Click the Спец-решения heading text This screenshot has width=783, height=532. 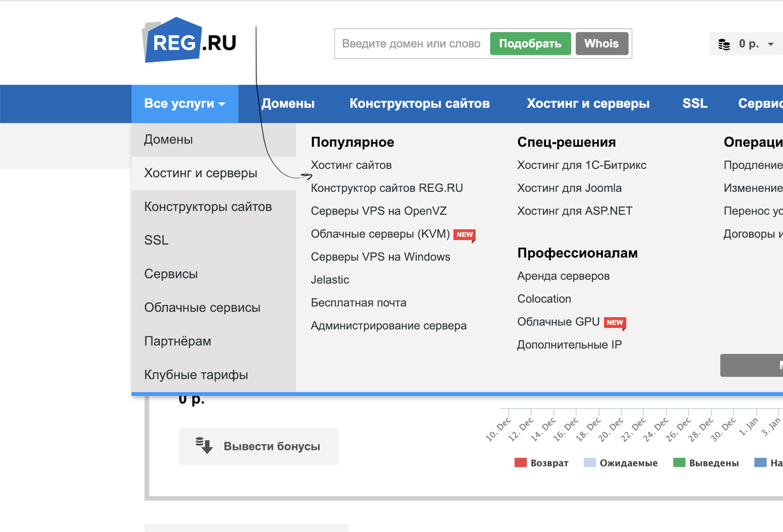coord(566,142)
